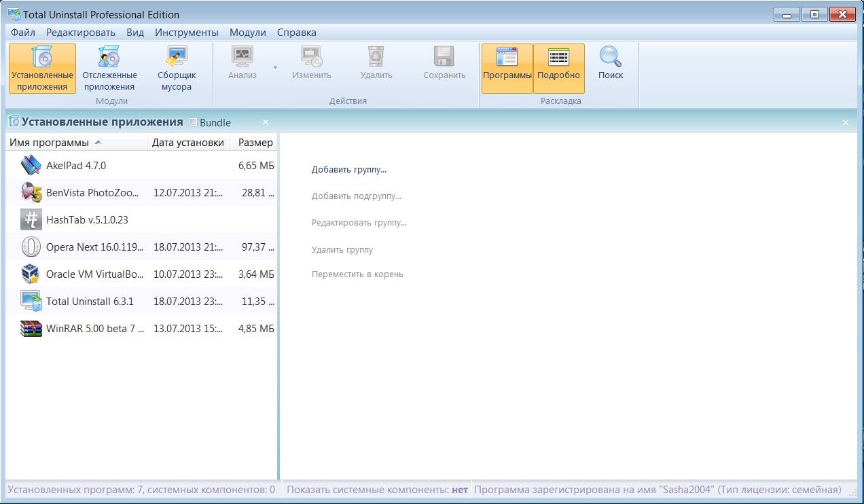
Task: Select the AkelPad 4.7.0 icon
Action: 31,165
